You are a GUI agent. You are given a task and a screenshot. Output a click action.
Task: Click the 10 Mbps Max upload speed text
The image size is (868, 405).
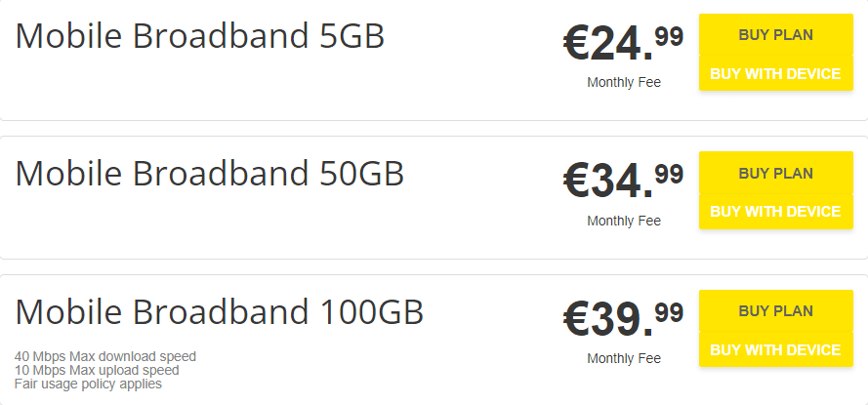[97, 370]
